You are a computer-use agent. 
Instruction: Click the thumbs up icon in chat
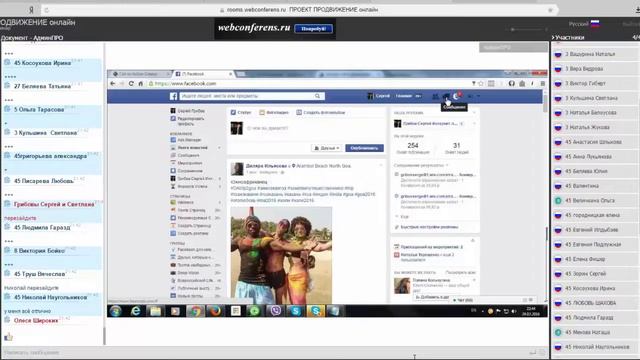coord(9,337)
